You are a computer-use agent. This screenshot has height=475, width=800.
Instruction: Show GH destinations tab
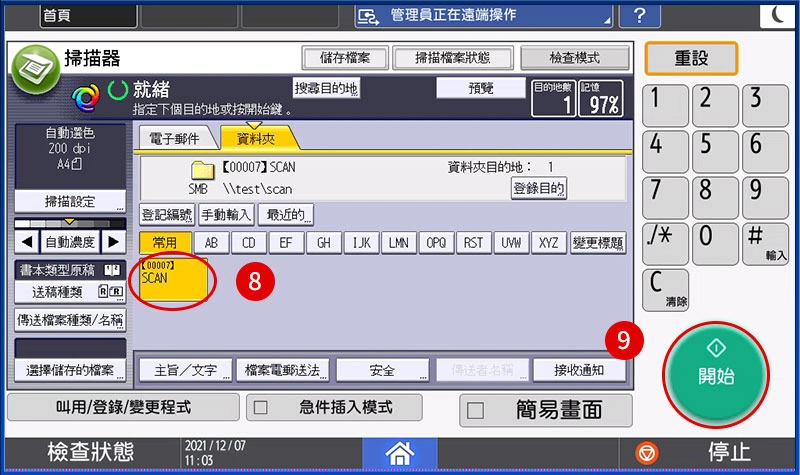pos(323,243)
